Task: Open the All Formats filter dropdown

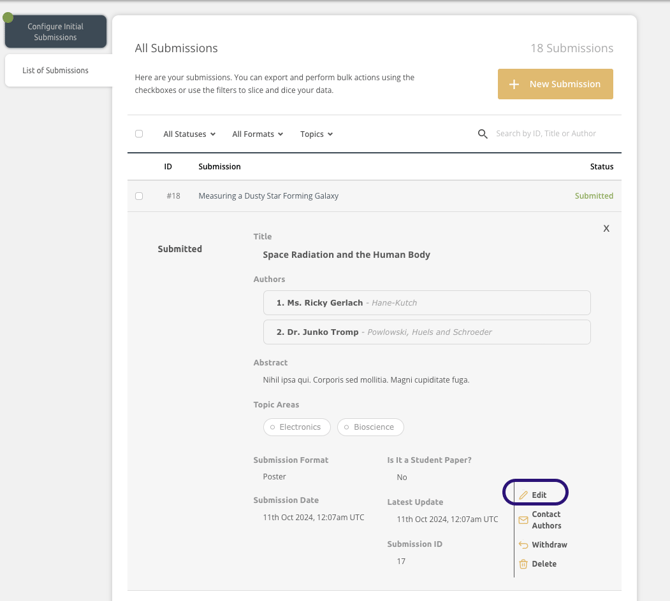Action: 257,134
